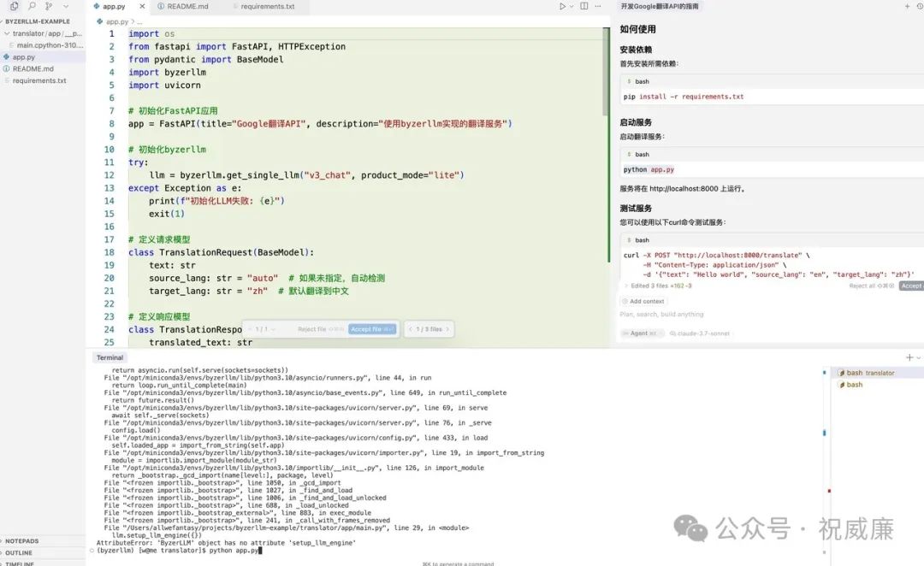Open requirements.txt in the file explorer
Viewport: 924px width, 566px height.
click(38, 80)
